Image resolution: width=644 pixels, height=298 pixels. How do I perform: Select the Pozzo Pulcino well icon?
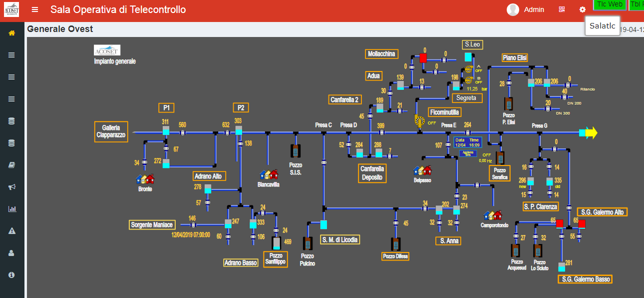(308, 244)
